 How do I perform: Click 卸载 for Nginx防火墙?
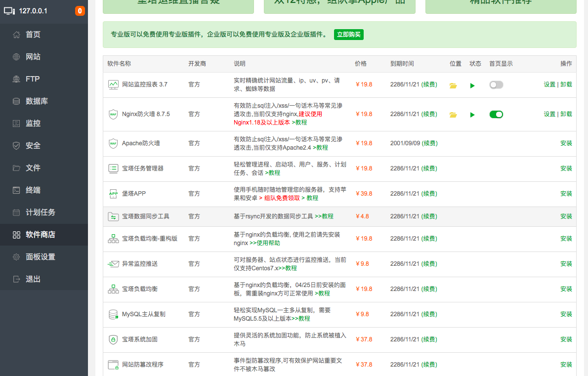tap(566, 114)
